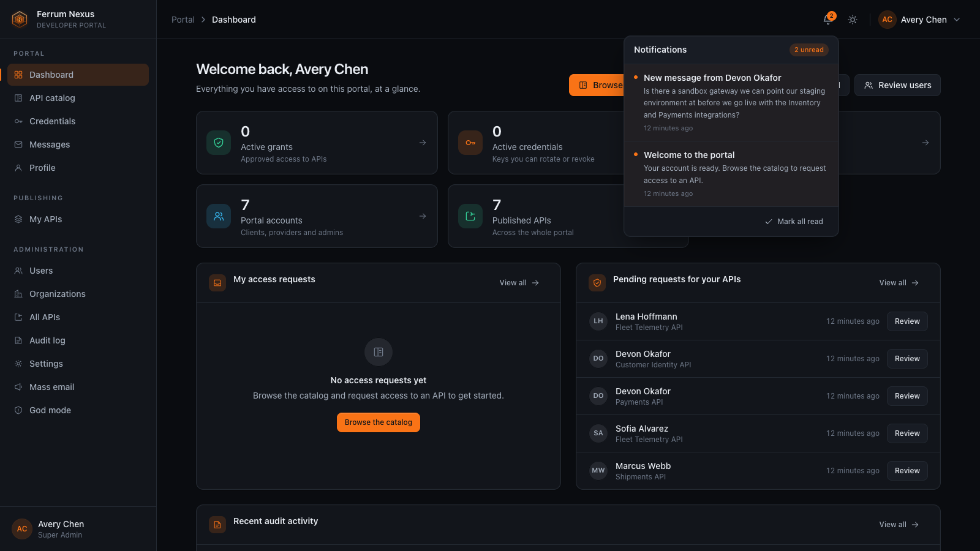980x551 pixels.
Task: Click the Browse the catalog button
Action: 379,422
